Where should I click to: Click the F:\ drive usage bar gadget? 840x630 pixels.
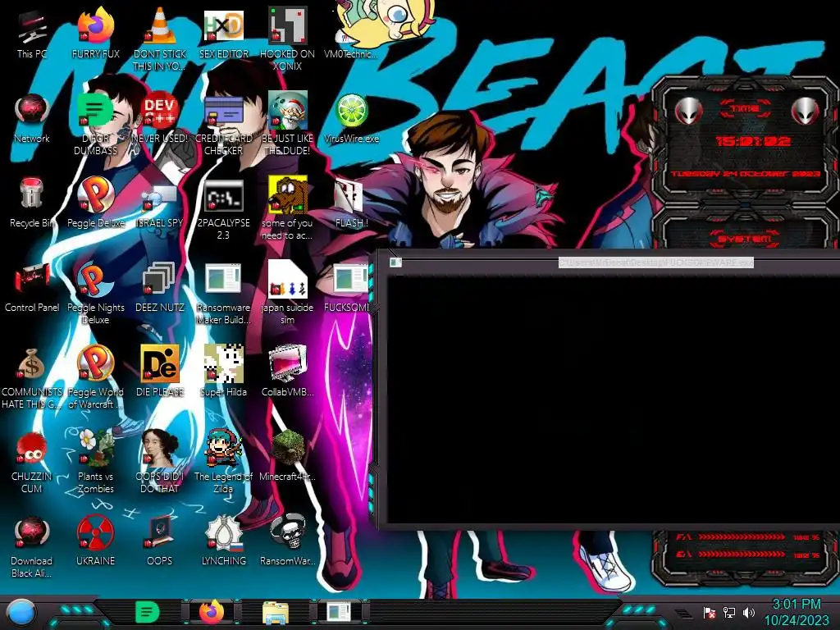click(x=748, y=536)
